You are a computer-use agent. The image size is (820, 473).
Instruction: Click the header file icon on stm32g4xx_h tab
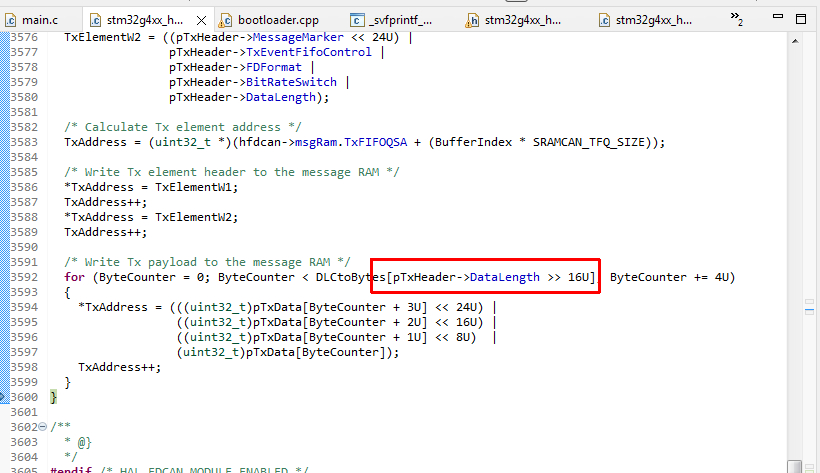(472, 20)
